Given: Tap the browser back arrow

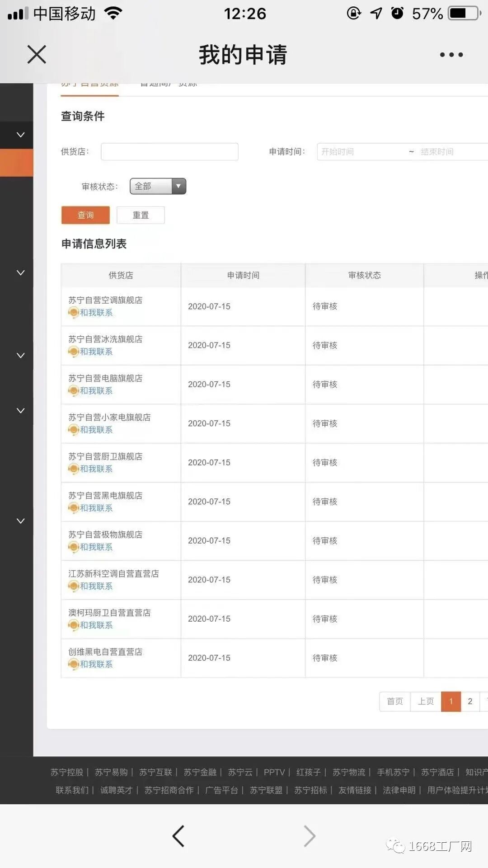Looking at the screenshot, I should click(x=178, y=836).
